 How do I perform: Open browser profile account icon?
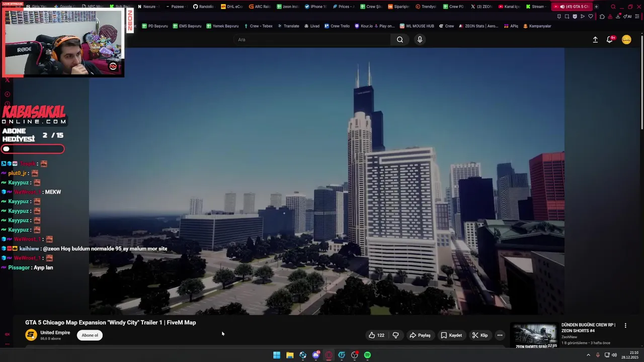(610, 16)
